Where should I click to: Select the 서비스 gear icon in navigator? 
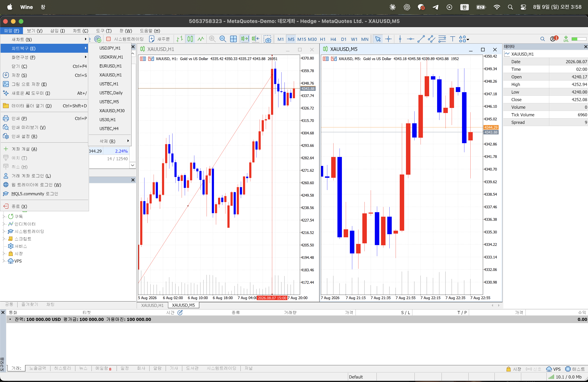tap(11, 246)
